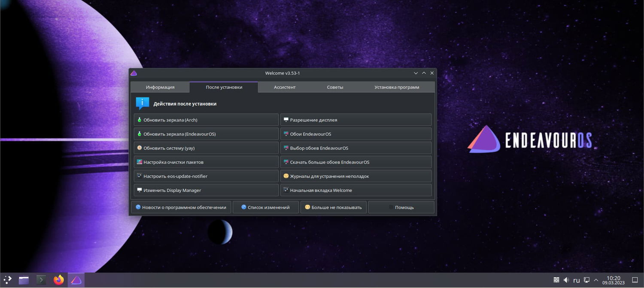
Task: Click Изменить Display Manager
Action: tap(206, 190)
